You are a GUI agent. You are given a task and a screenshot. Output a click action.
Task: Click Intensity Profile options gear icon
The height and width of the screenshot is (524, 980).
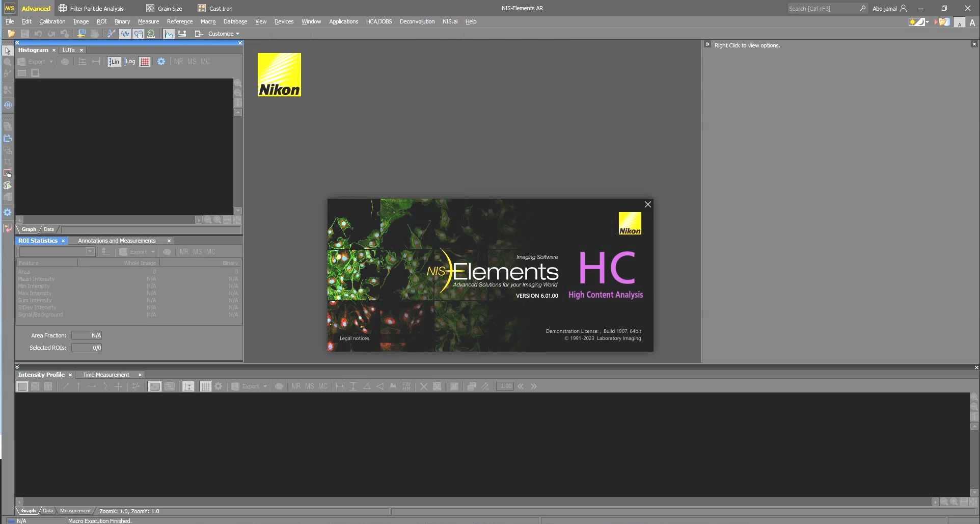(x=219, y=386)
